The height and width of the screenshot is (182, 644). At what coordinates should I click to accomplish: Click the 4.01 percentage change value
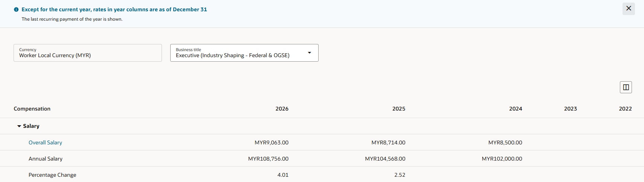coord(283,175)
